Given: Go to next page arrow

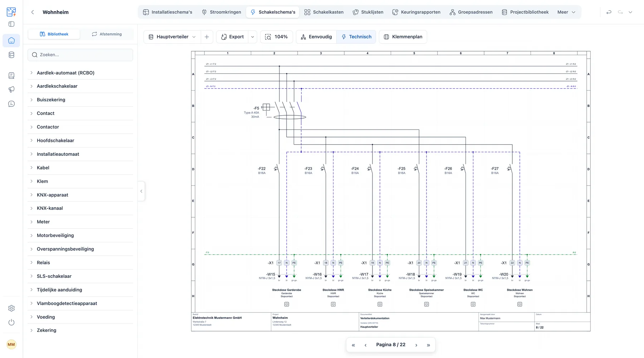Looking at the screenshot, I should pos(416,345).
